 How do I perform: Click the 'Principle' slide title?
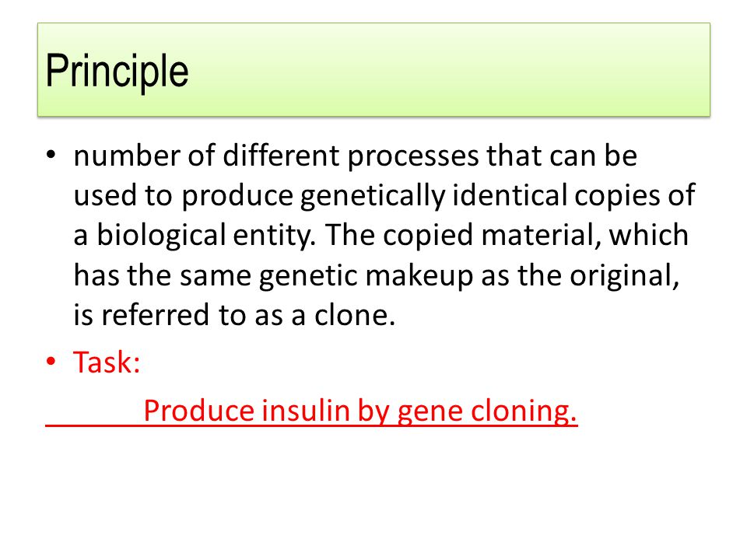pyautogui.click(x=117, y=72)
